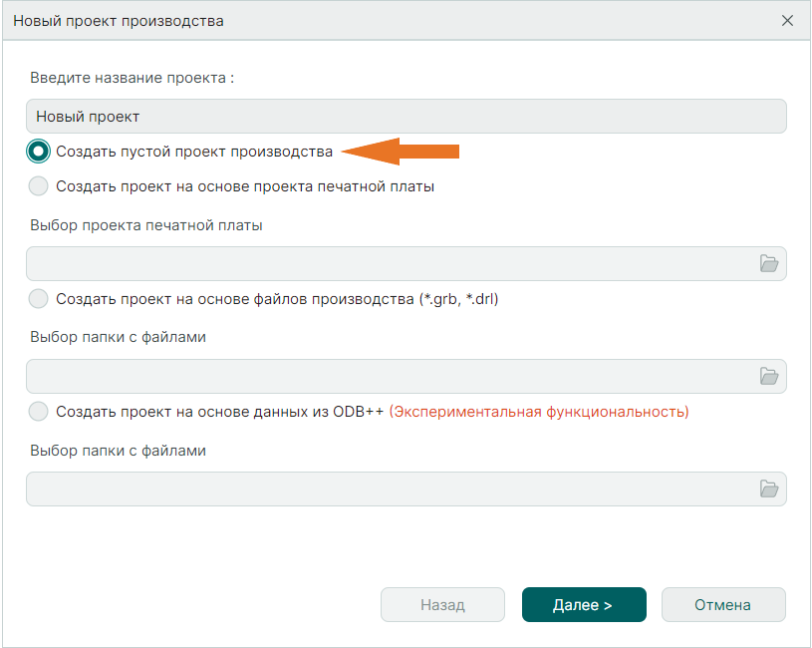This screenshot has width=812, height=648.
Task: Browse for the Gerber files folder
Action: 768,375
